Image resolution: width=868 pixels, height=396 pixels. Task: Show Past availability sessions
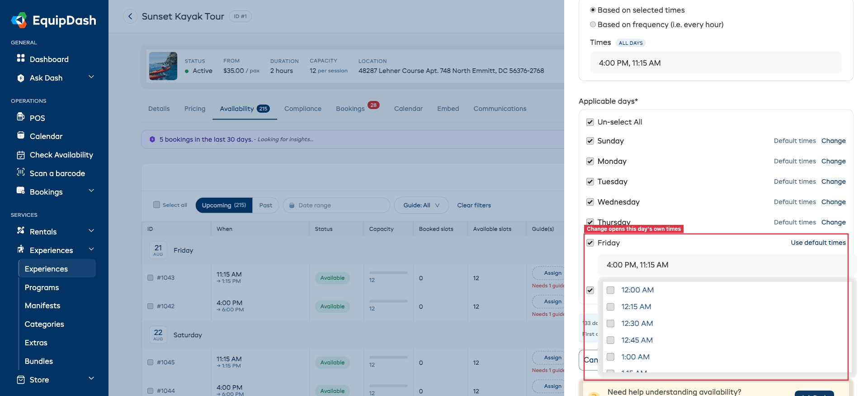coord(266,205)
